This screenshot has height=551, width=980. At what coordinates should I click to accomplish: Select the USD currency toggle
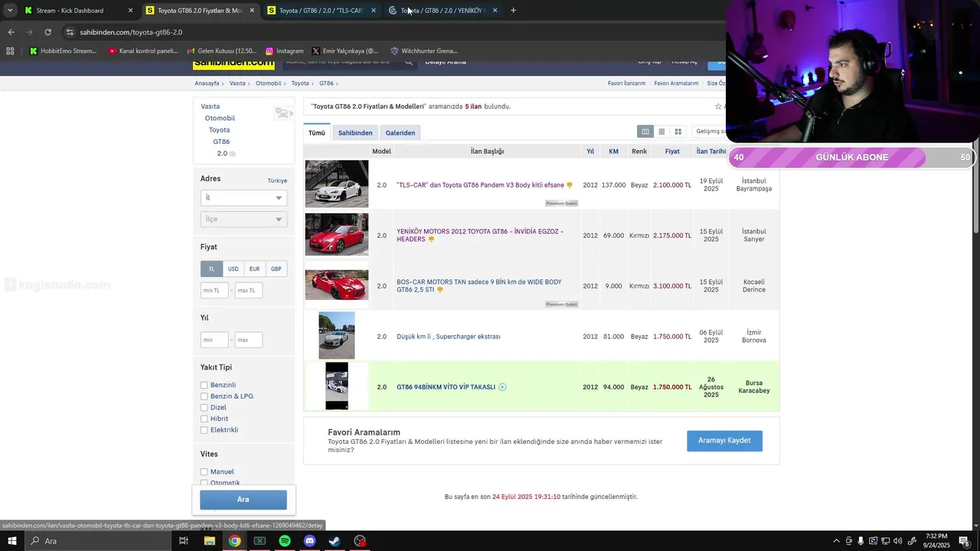233,269
